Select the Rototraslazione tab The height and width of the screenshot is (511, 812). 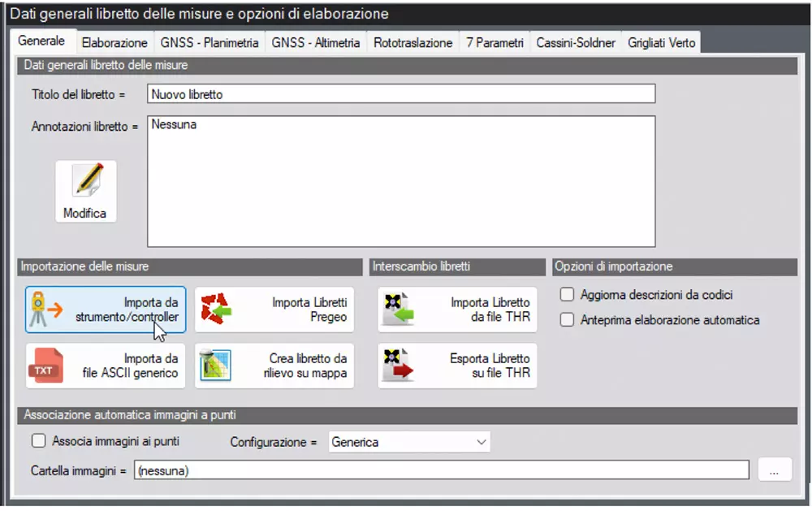(x=412, y=42)
